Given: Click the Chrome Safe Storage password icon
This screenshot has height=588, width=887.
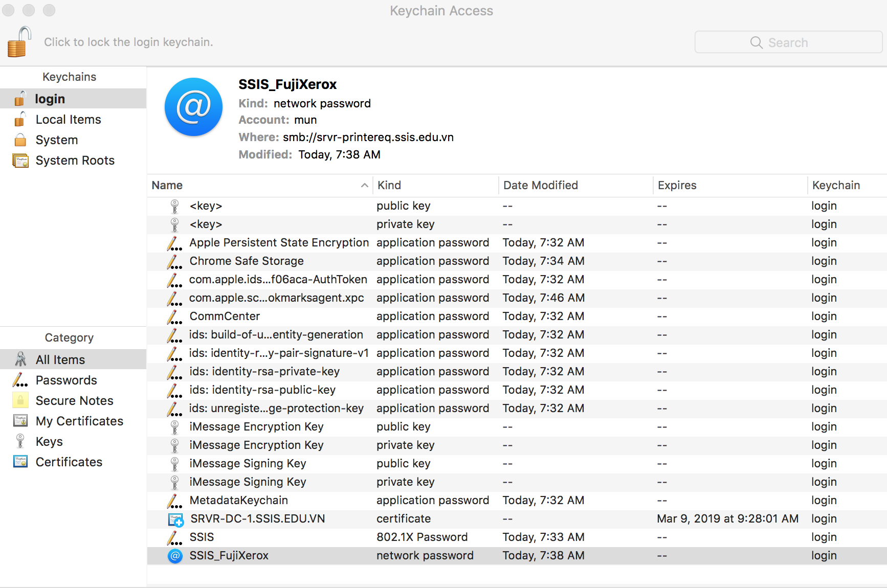Looking at the screenshot, I should 174,261.
